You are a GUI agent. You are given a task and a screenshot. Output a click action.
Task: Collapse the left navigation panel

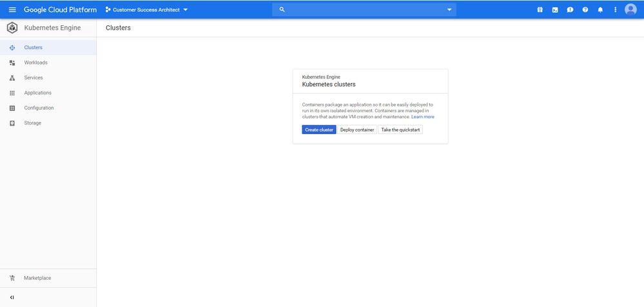pos(12,297)
